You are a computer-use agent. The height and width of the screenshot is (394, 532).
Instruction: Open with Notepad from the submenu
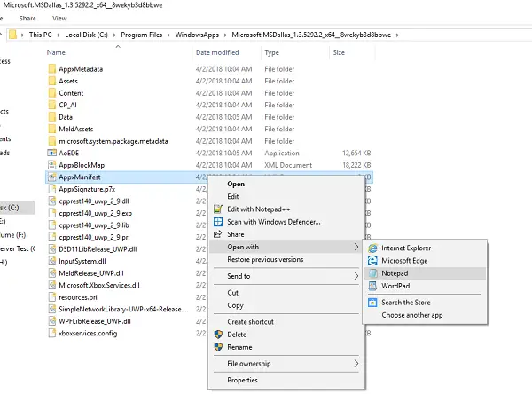click(x=425, y=273)
